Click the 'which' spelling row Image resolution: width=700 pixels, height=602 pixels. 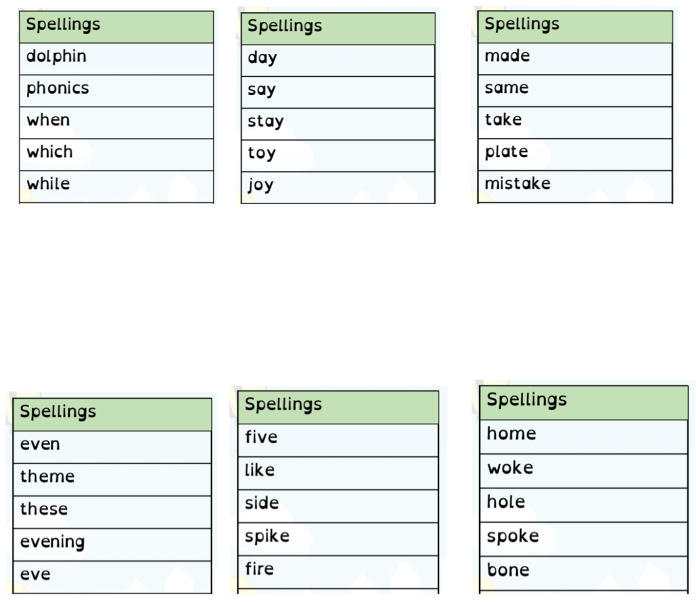(x=117, y=155)
